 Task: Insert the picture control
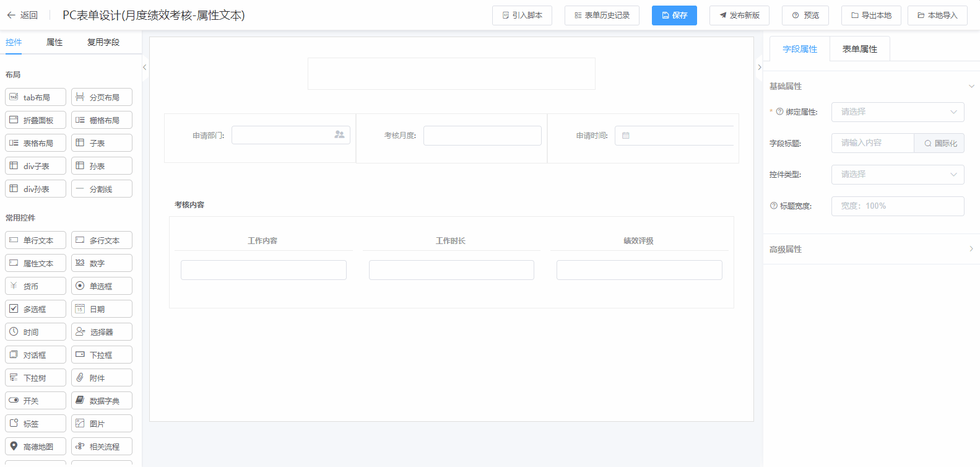tap(102, 424)
